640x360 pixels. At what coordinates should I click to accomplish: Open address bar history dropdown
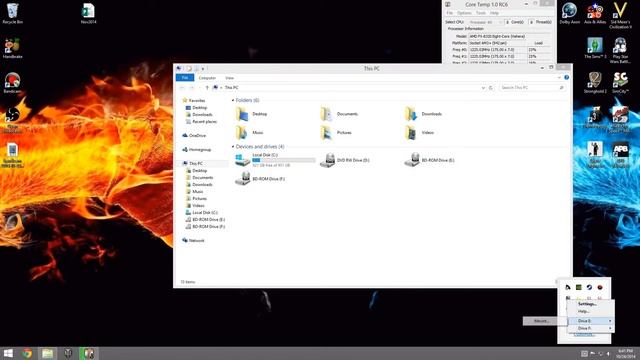483,88
